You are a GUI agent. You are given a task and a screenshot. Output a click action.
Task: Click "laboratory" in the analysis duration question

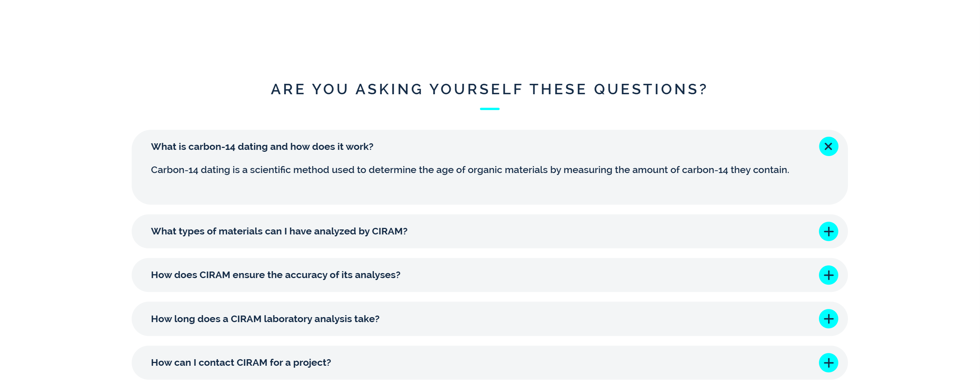coord(288,319)
